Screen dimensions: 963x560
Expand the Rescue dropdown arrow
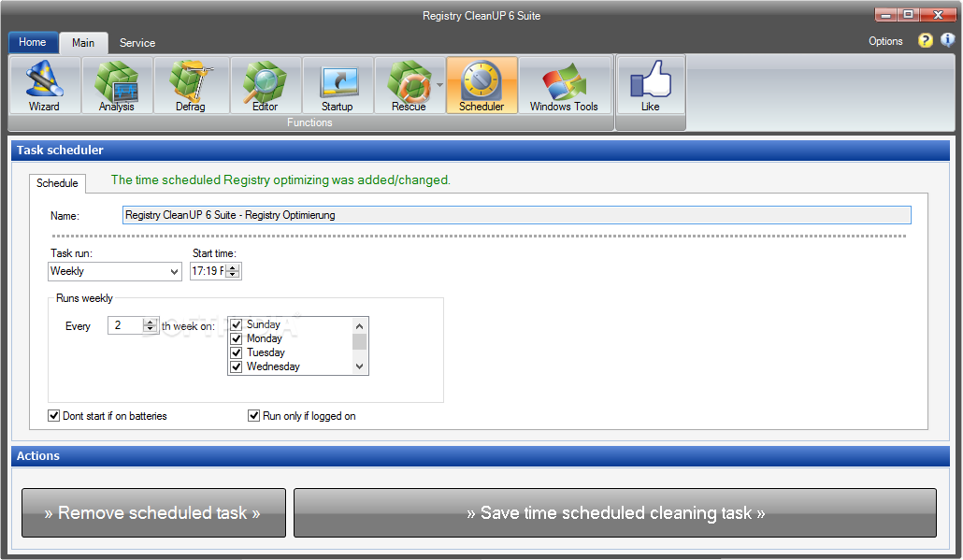coord(439,85)
